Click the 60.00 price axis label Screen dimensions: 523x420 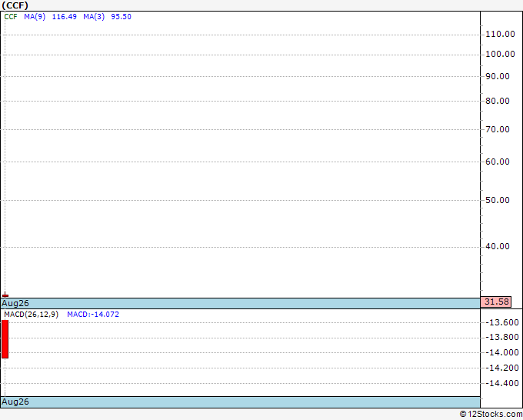(498, 162)
